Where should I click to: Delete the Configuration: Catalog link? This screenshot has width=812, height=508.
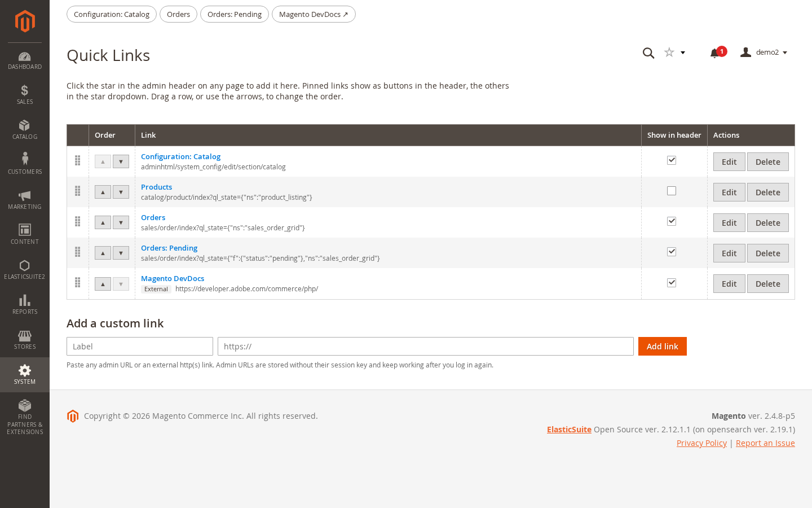tap(768, 162)
